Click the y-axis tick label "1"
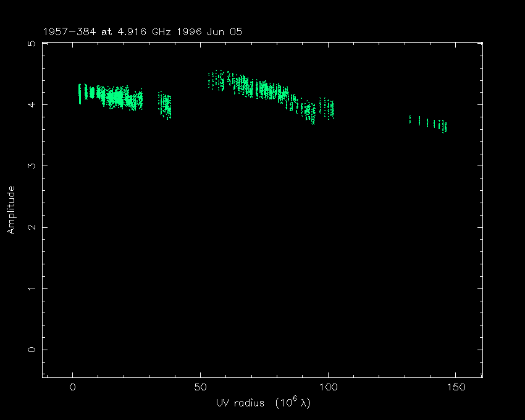Image resolution: width=525 pixels, height=420 pixels. coord(31,288)
